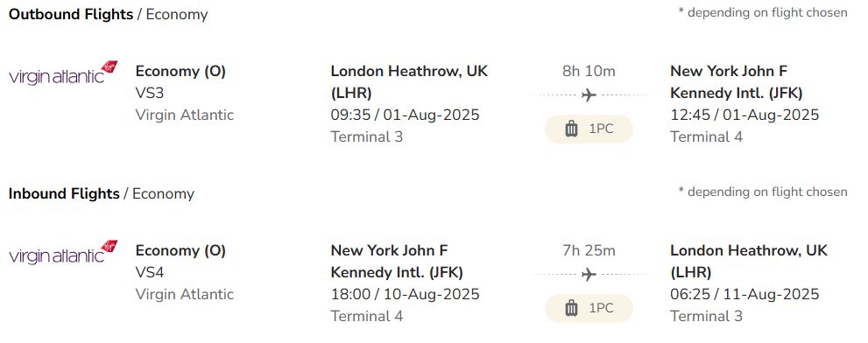
Task: Click the outbound flight airplane icon
Action: [589, 95]
